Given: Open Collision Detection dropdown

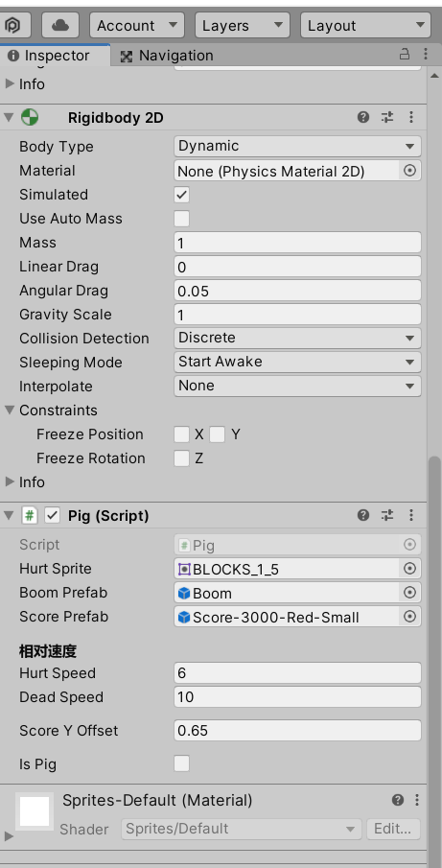Looking at the screenshot, I should (x=297, y=339).
